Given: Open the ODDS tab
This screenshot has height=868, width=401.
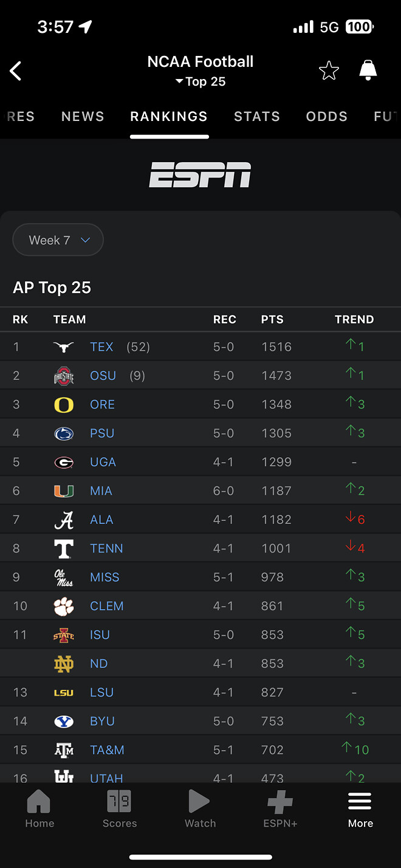Looking at the screenshot, I should point(327,116).
